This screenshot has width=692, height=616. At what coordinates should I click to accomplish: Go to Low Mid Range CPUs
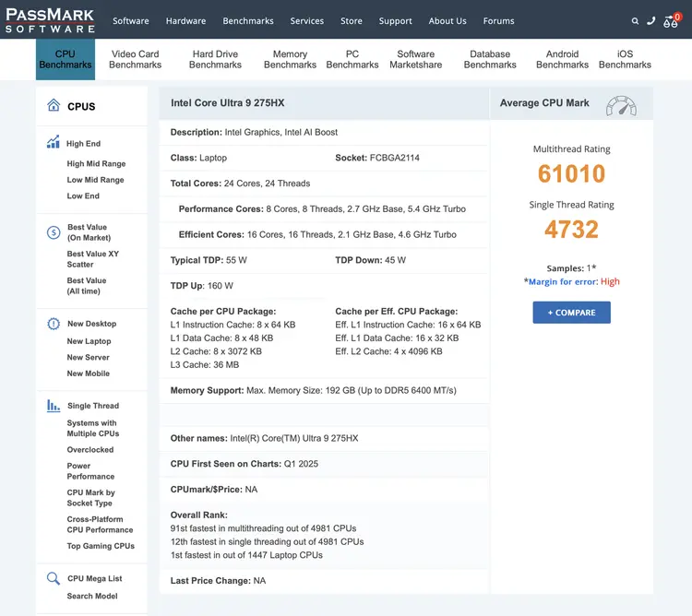(x=95, y=180)
